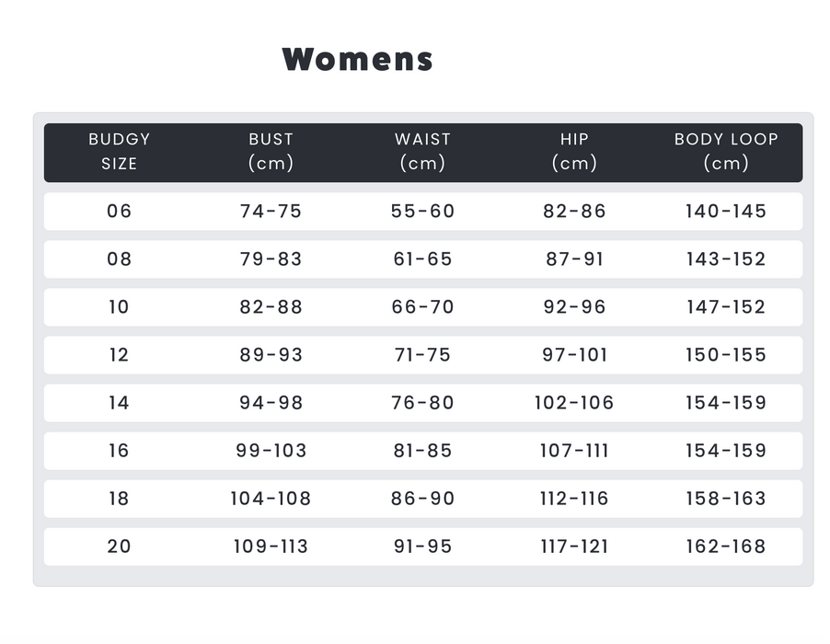Select the waist value 66-70
This screenshot has height=644, width=830.
422,307
